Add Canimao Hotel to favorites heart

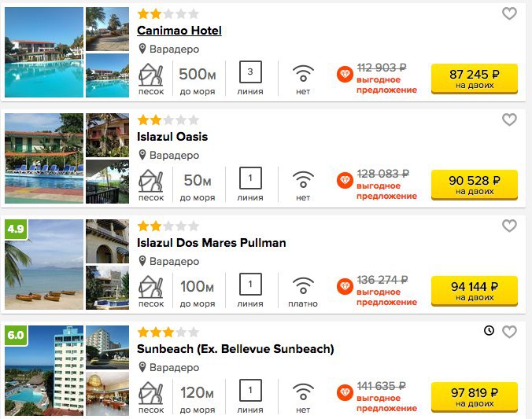click(509, 13)
